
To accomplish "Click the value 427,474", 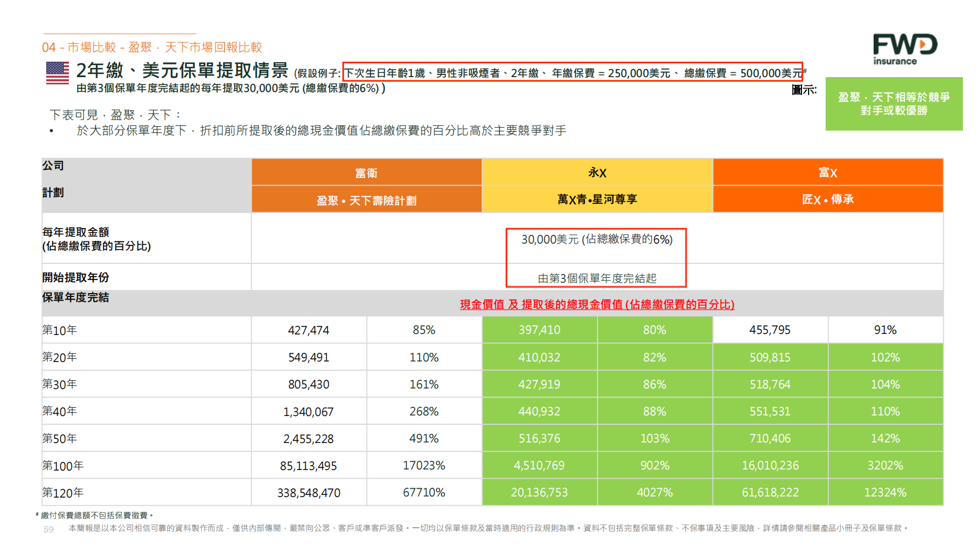I will (x=309, y=330).
